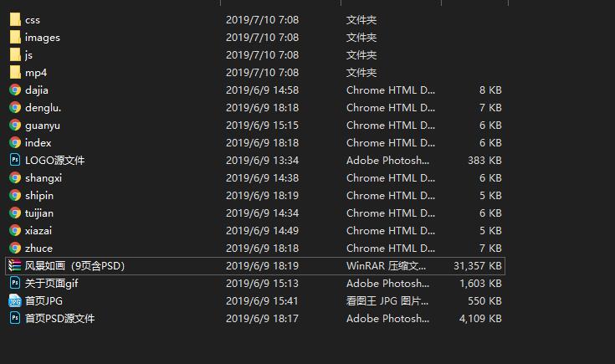The height and width of the screenshot is (364, 615).
Task: Click the 2019/6/9 15:41 date of 首页JPG
Action: pyautogui.click(x=262, y=300)
